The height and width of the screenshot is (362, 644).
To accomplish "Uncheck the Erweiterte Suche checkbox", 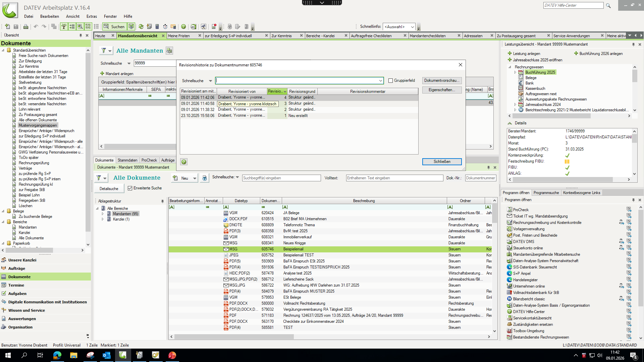I will click(130, 188).
